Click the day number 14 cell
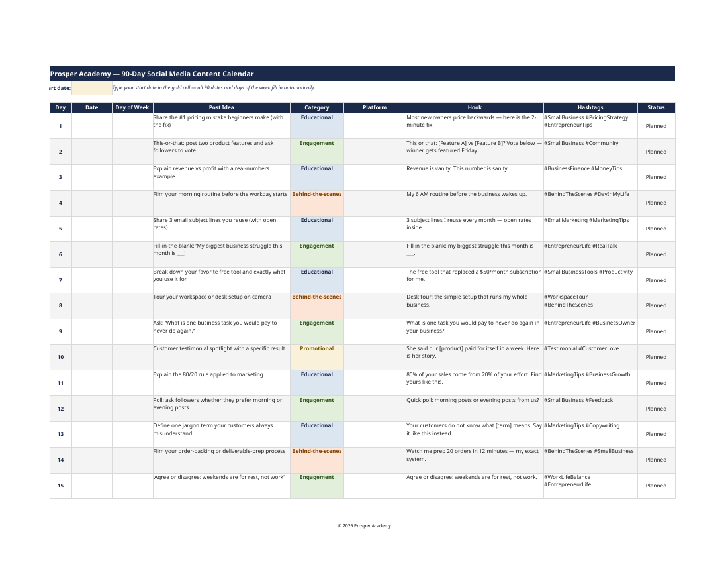The width and height of the screenshot is (728, 563). [x=60, y=460]
